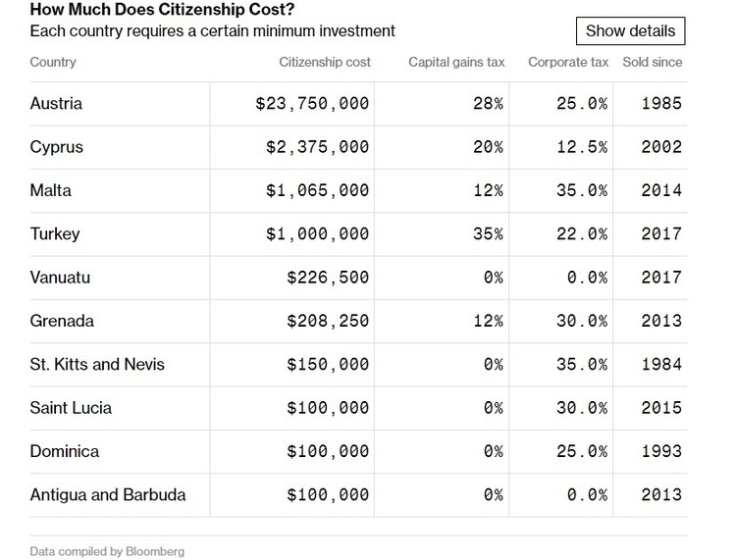The height and width of the screenshot is (560, 736).
Task: Select the Vanuatu row label
Action: (60, 278)
